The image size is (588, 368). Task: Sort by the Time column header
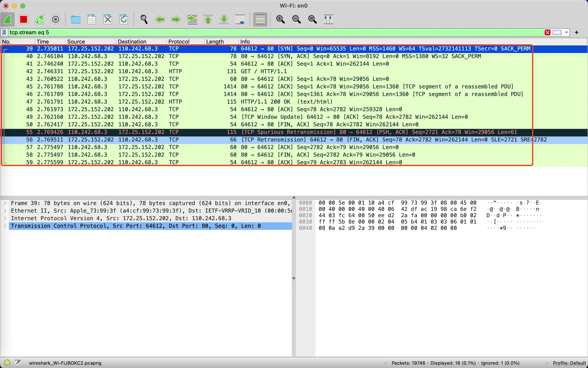click(x=43, y=42)
